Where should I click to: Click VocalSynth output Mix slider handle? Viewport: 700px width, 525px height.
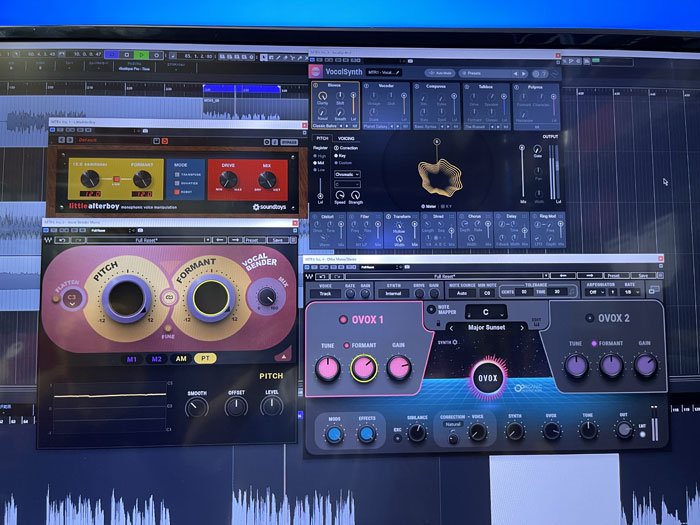521,147
